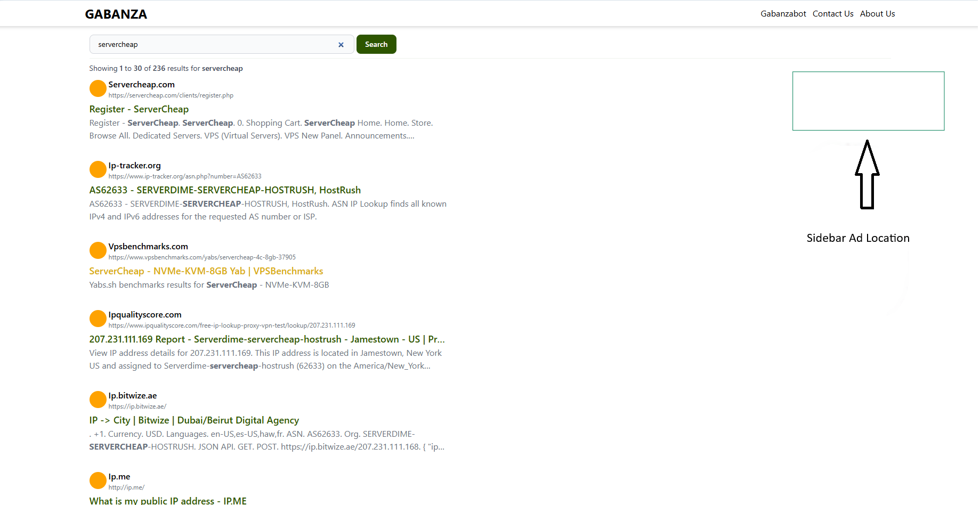980x505 pixels.
Task: Click the orange favicon next to Ip.me
Action: point(98,480)
